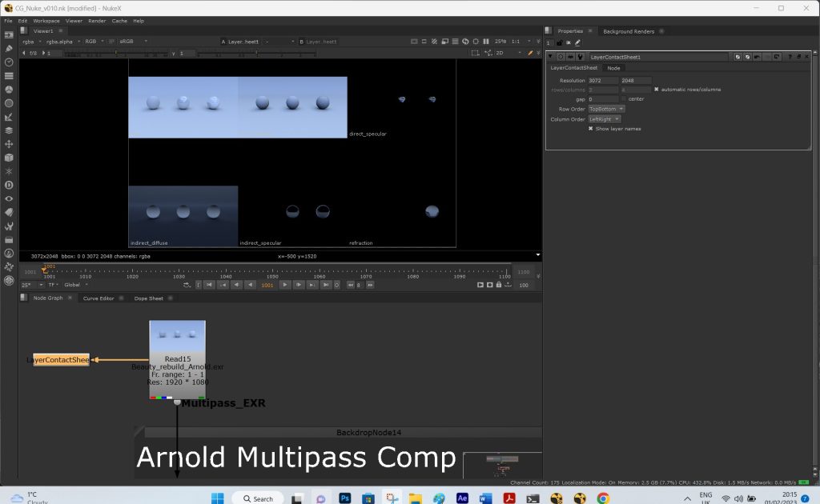820x504 pixels.
Task: Collapse LayerContactSheet1 panel with disclosure triangle
Action: click(x=550, y=57)
